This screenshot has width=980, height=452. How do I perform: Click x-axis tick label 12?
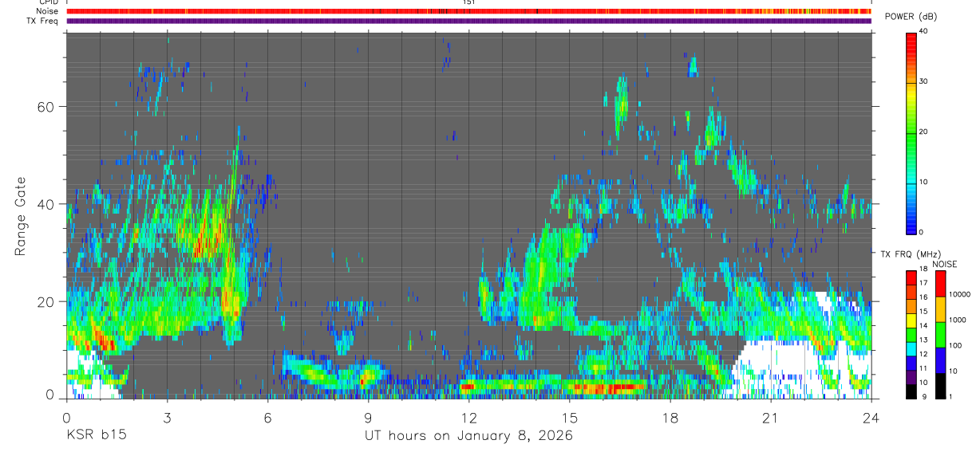tap(468, 417)
